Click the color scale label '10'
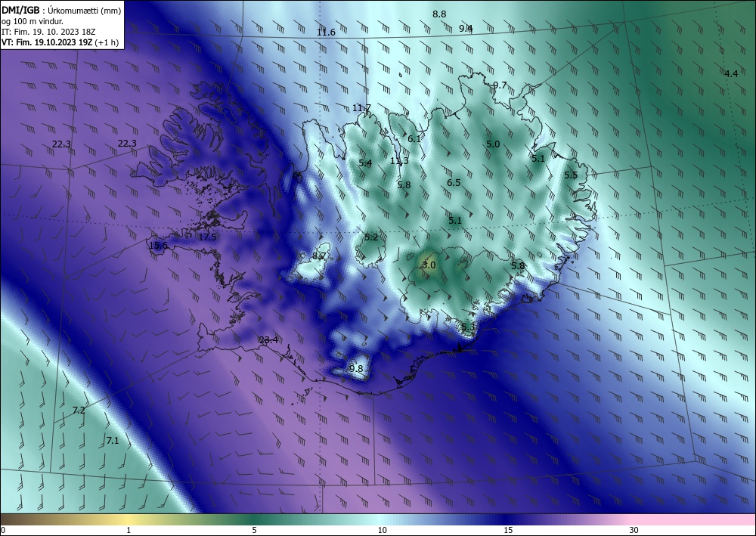The image size is (756, 536). tap(382, 530)
